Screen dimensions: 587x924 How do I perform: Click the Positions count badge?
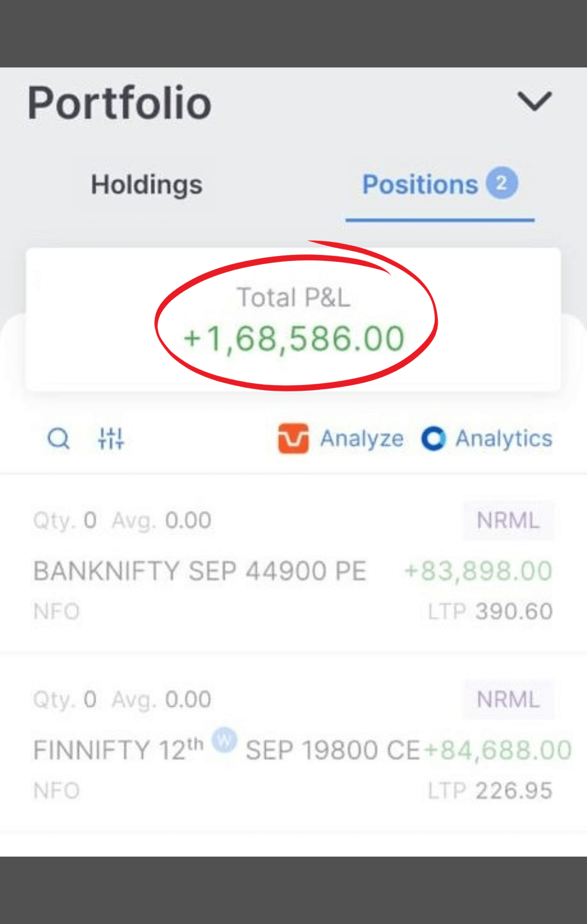pyautogui.click(x=501, y=183)
